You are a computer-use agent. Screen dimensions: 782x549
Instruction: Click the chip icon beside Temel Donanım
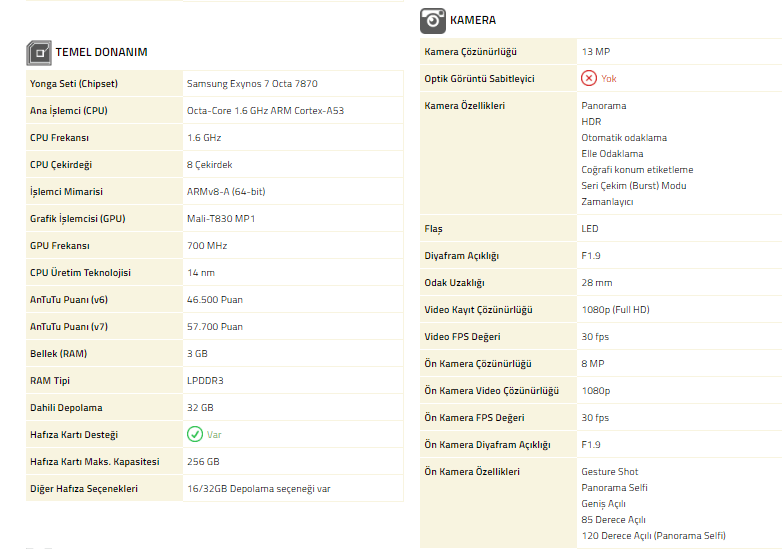point(39,53)
